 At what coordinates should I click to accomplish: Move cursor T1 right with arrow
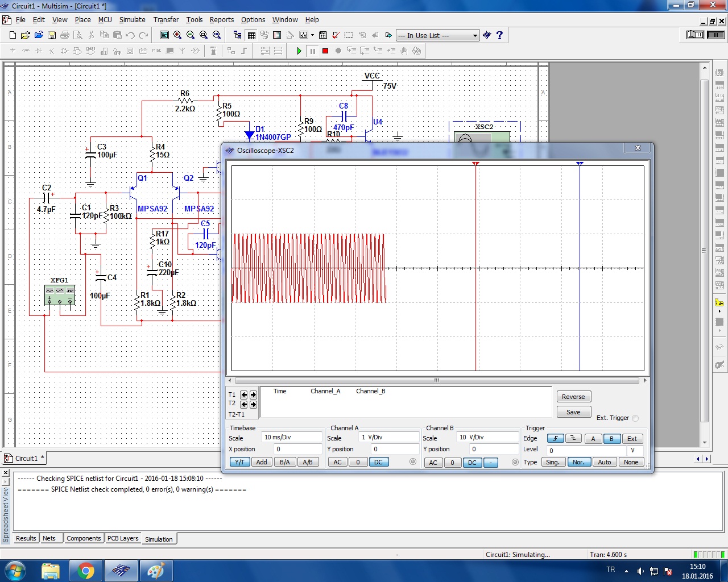point(253,394)
